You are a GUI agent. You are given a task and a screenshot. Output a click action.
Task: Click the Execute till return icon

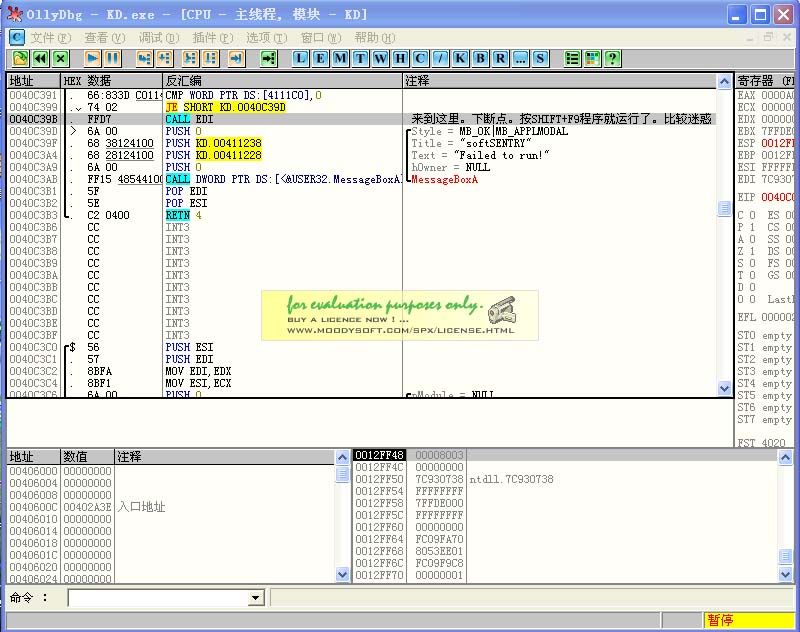(x=236, y=59)
